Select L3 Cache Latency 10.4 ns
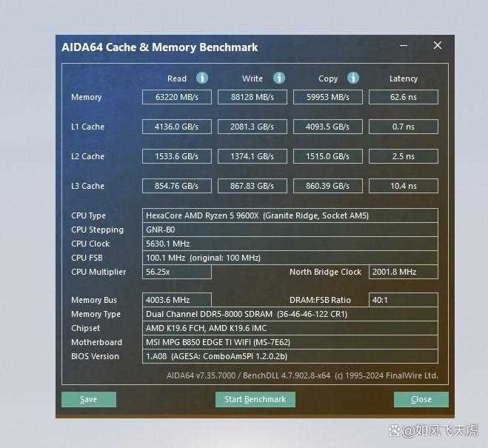This screenshot has height=448, width=488. click(404, 186)
